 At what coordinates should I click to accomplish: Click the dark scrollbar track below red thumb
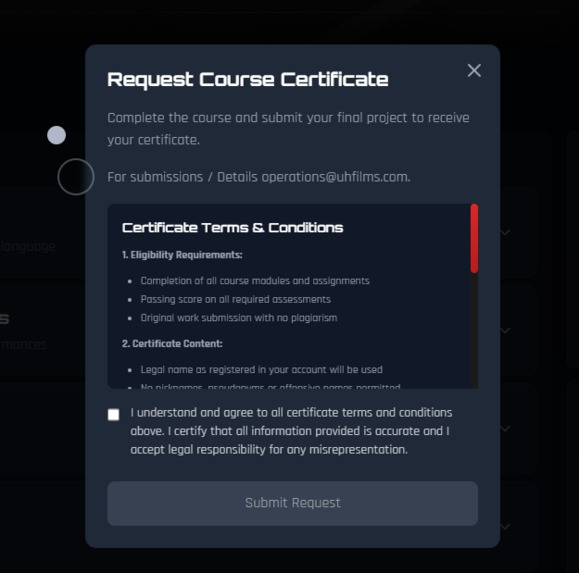474,331
